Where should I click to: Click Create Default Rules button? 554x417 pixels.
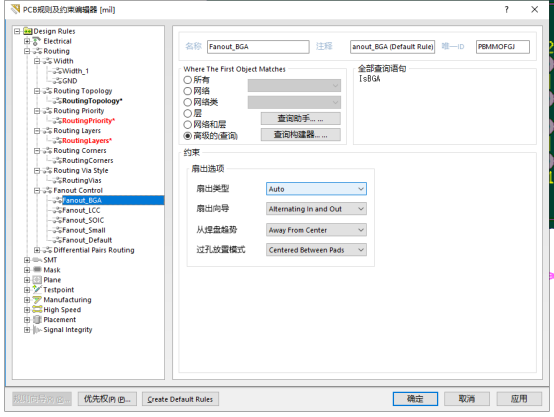pyautogui.click(x=180, y=399)
